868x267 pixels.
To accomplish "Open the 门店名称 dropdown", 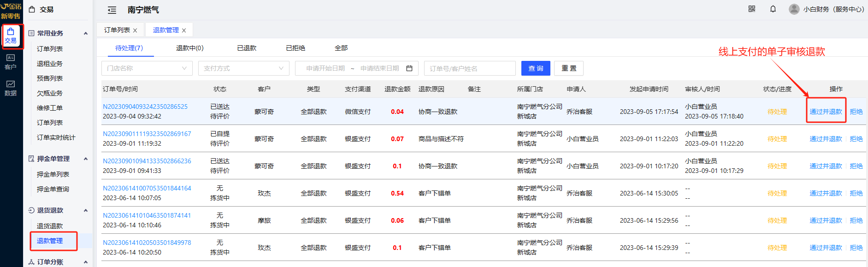I will (x=147, y=68).
